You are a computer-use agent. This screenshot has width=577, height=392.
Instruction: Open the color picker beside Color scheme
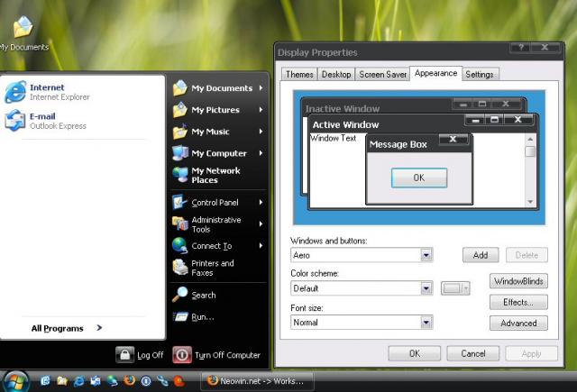tap(455, 288)
